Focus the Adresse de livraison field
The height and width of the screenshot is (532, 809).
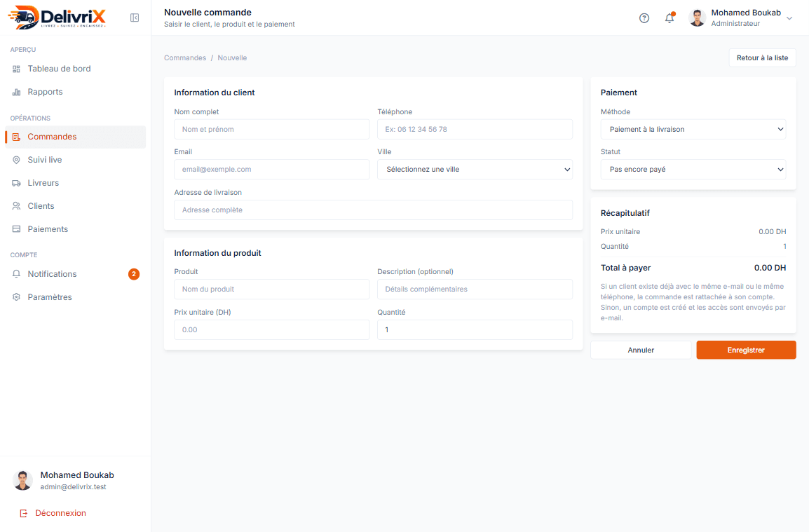coord(373,210)
